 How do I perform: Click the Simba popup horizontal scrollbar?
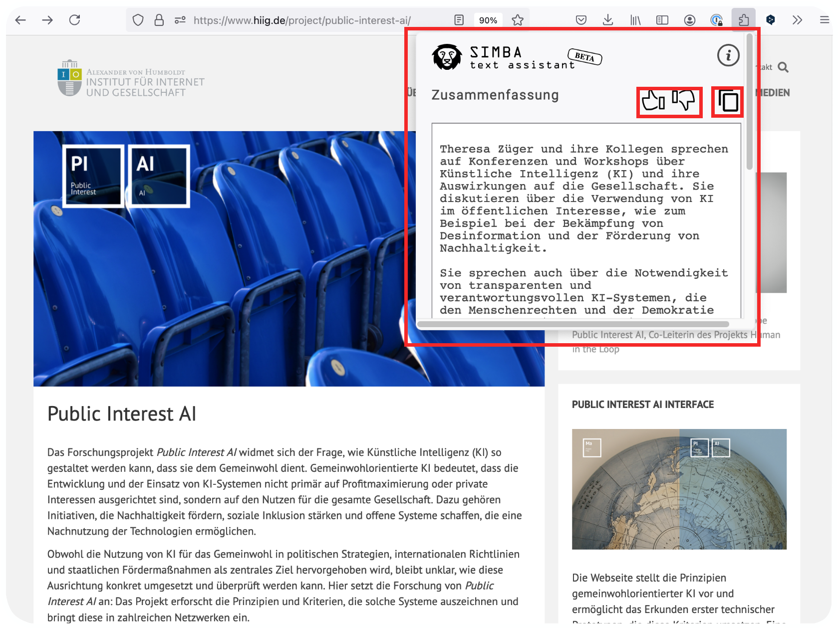tap(573, 324)
